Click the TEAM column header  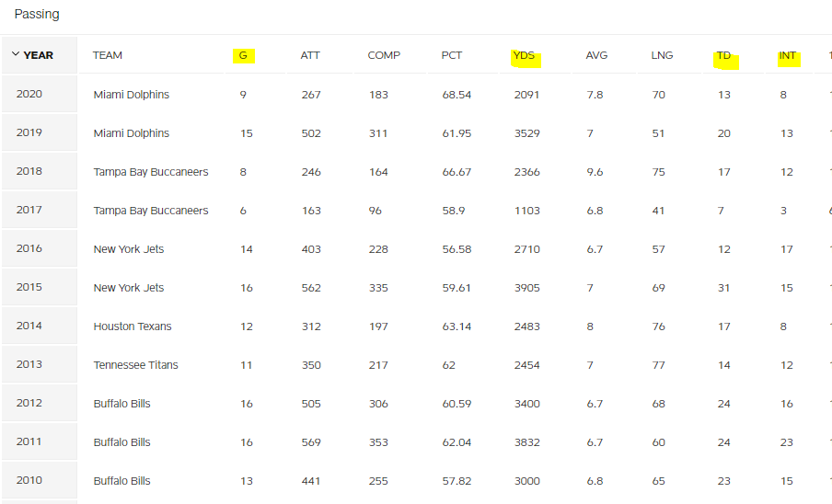pyautogui.click(x=107, y=55)
